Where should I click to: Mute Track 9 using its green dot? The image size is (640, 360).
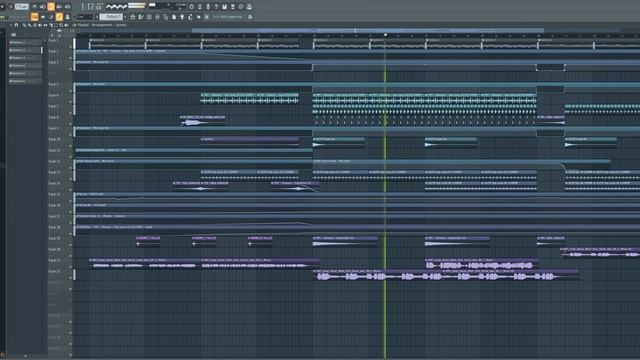pyautogui.click(x=71, y=135)
